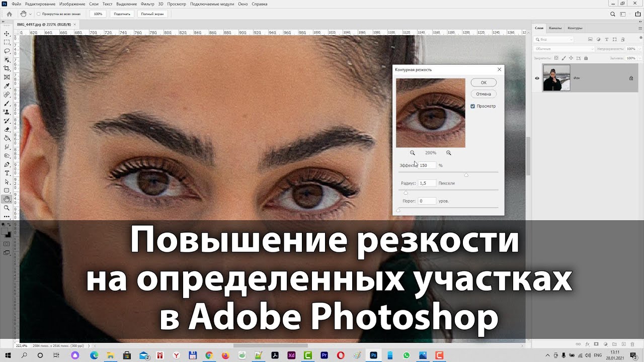The width and height of the screenshot is (644, 362).
Task: Click the Home icon in options bar
Action: 9,14
